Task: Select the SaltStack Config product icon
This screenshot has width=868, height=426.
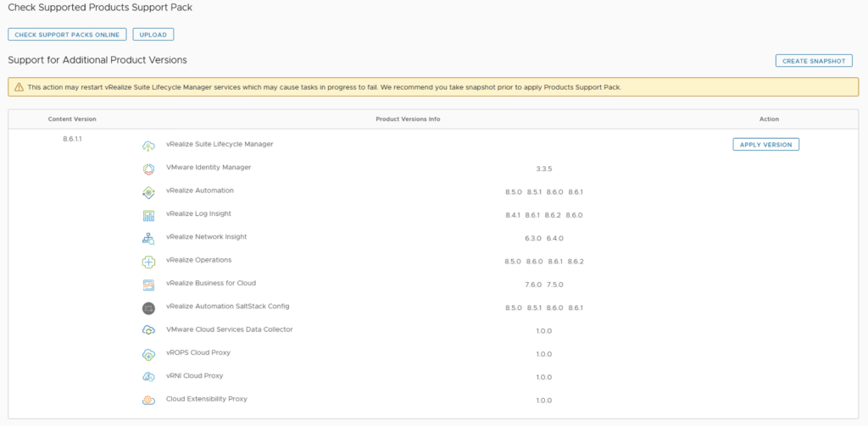Action: point(148,307)
